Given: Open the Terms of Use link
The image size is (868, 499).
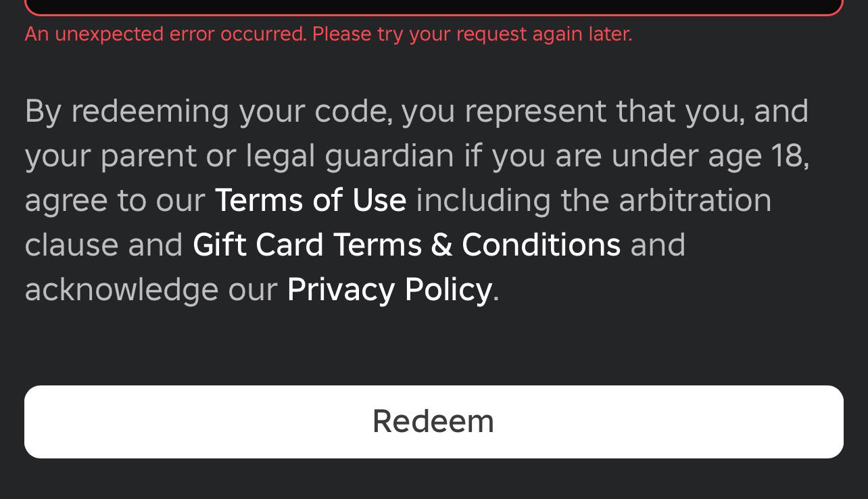Looking at the screenshot, I should click(310, 200).
